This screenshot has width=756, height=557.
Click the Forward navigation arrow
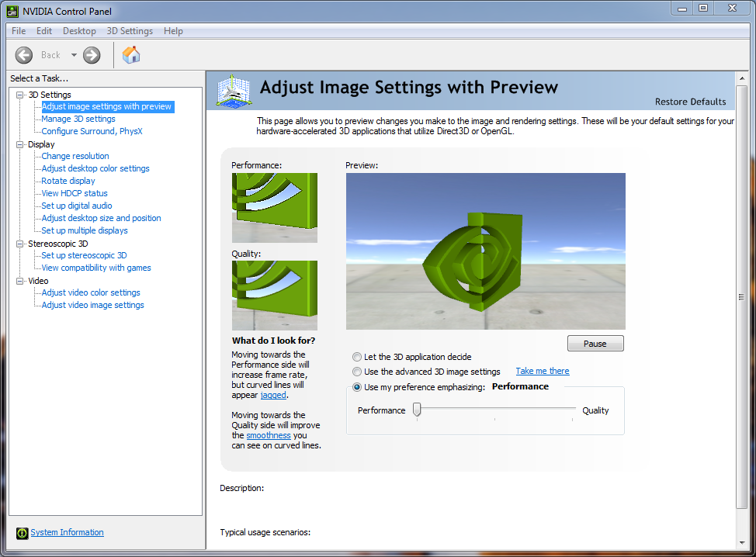tap(91, 55)
